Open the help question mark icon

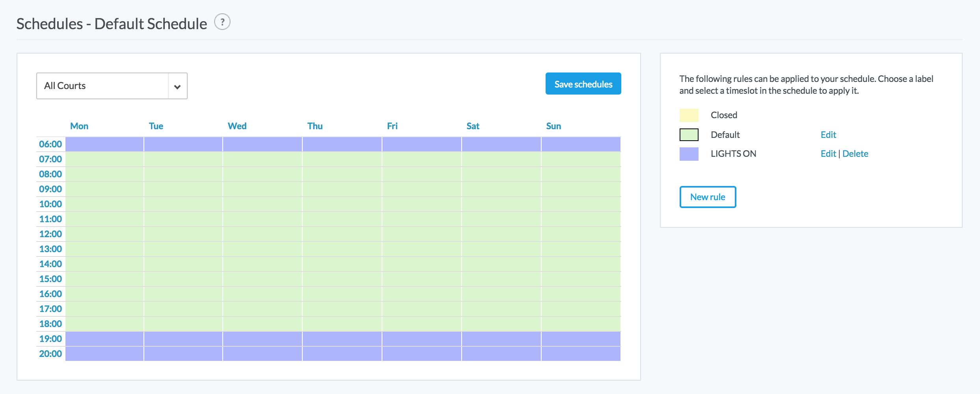coord(222,22)
